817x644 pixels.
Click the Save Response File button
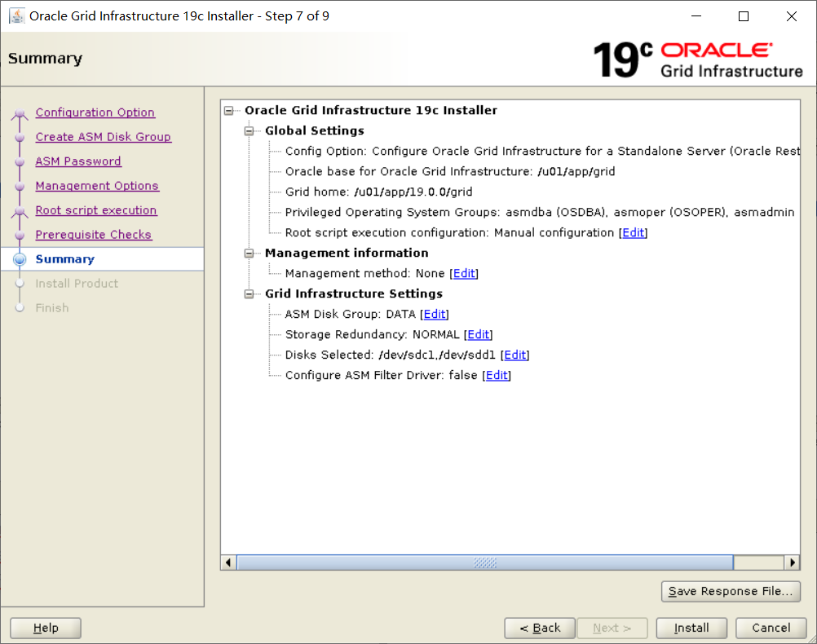(731, 591)
